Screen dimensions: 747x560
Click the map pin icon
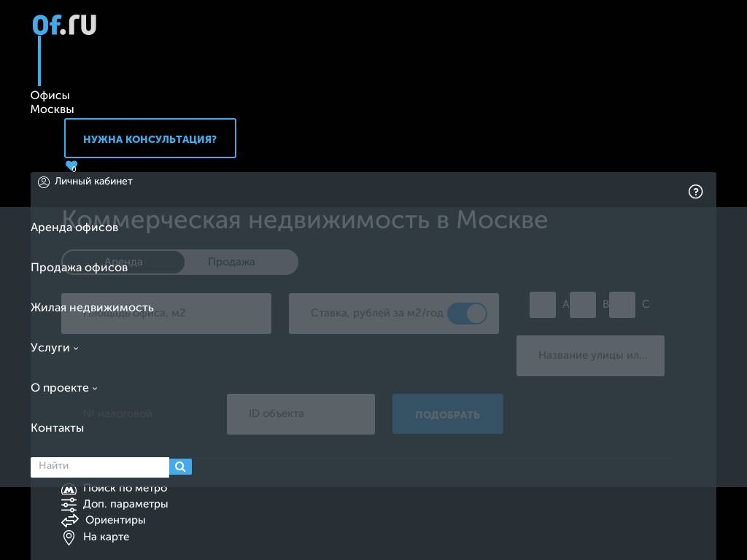point(69,537)
